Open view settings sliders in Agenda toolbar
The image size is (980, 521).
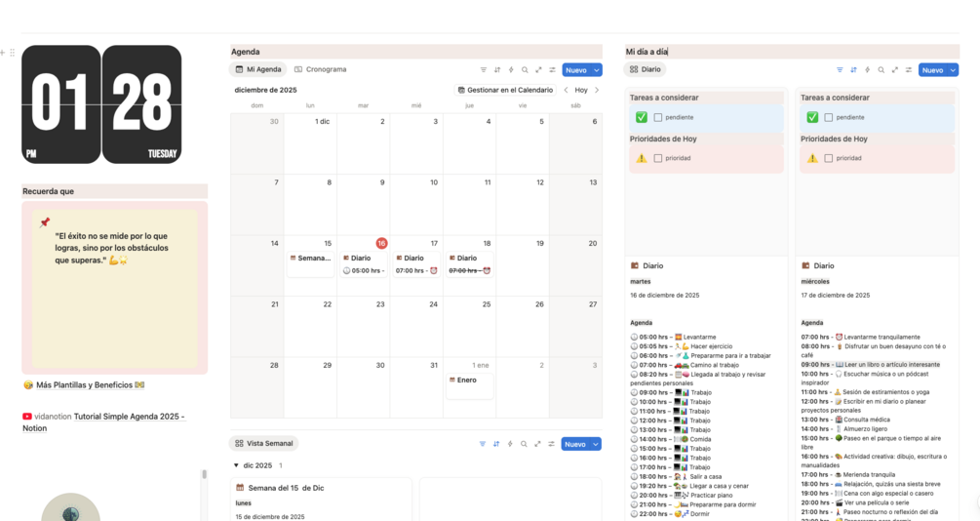(552, 70)
